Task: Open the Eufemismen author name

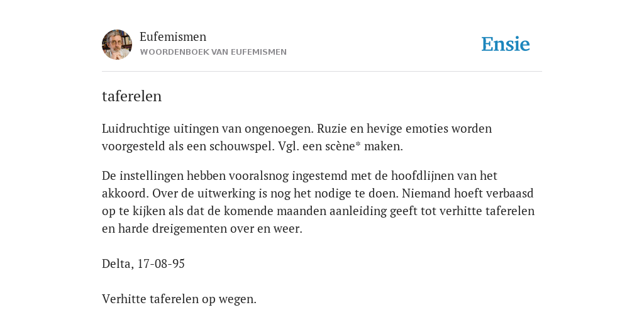Action: click(173, 36)
